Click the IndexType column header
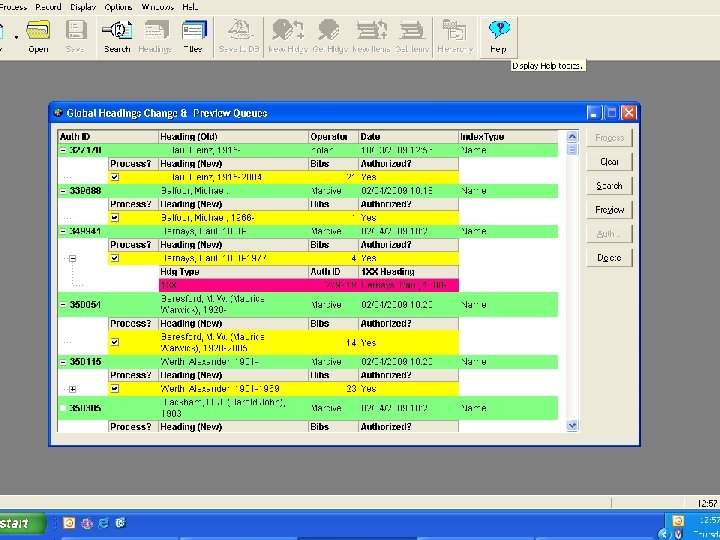720x540 pixels. (x=508, y=137)
